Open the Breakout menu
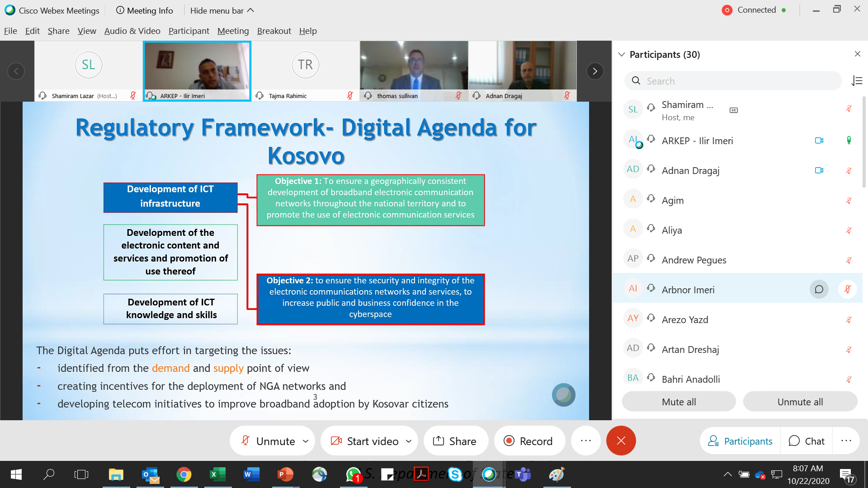The width and height of the screenshot is (868, 488). tap(274, 31)
